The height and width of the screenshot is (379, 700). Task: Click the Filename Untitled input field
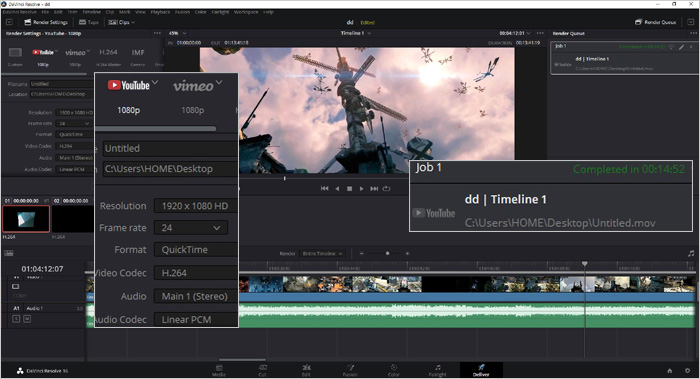pyautogui.click(x=170, y=148)
